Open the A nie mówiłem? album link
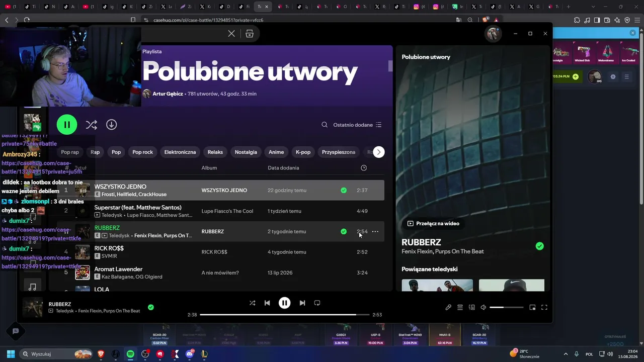 pos(220,273)
